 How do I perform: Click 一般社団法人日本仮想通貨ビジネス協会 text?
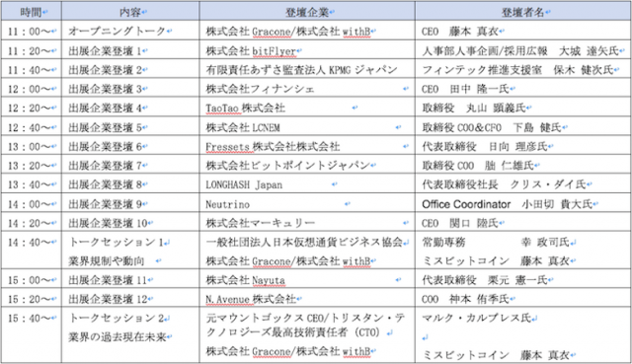pyautogui.click(x=304, y=242)
